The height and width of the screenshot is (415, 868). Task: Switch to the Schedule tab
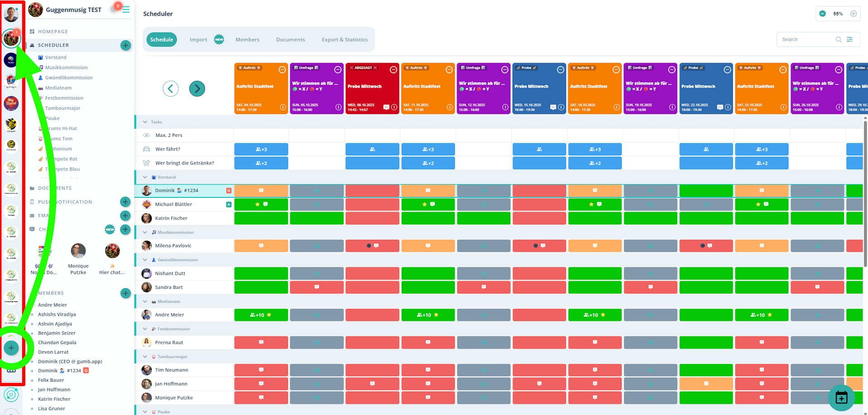coord(161,40)
